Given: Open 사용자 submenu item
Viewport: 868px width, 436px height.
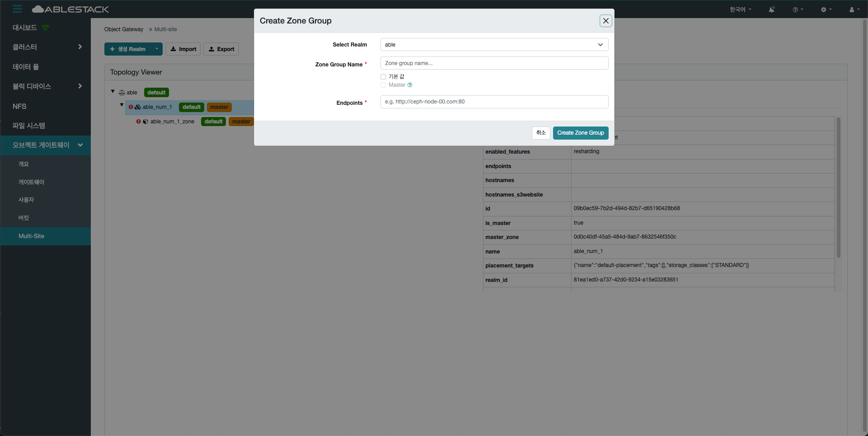Looking at the screenshot, I should 26,200.
